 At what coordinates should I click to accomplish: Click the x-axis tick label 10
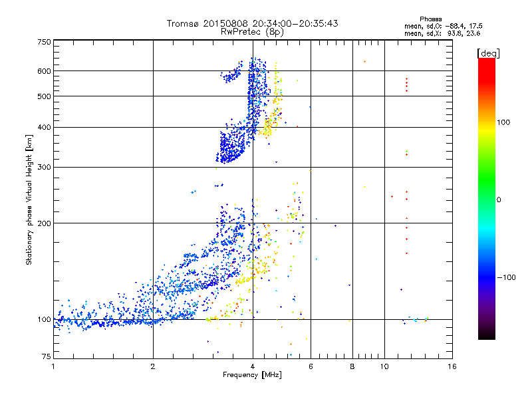(x=384, y=366)
